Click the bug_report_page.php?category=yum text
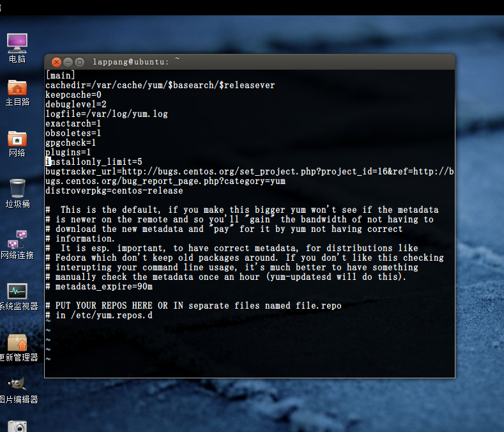Screen dimensions: 504x432 click(x=204, y=181)
